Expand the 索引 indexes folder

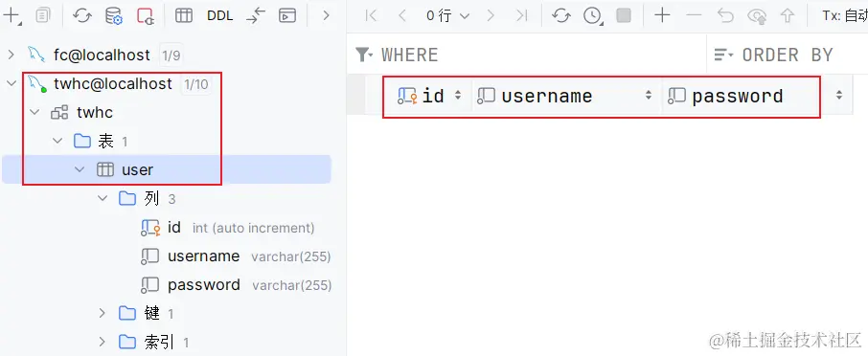(103, 343)
